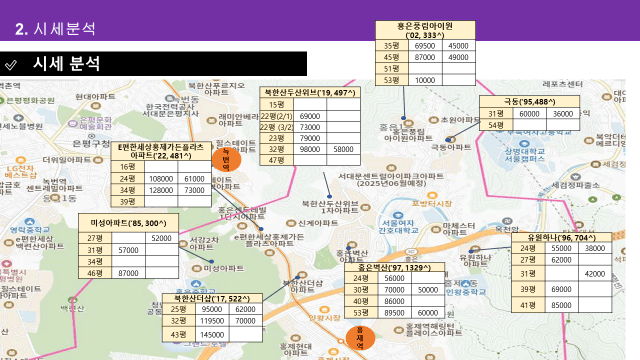Select the 초원아파트 map icon
Viewport: 640px width, 360px height.
[433, 120]
